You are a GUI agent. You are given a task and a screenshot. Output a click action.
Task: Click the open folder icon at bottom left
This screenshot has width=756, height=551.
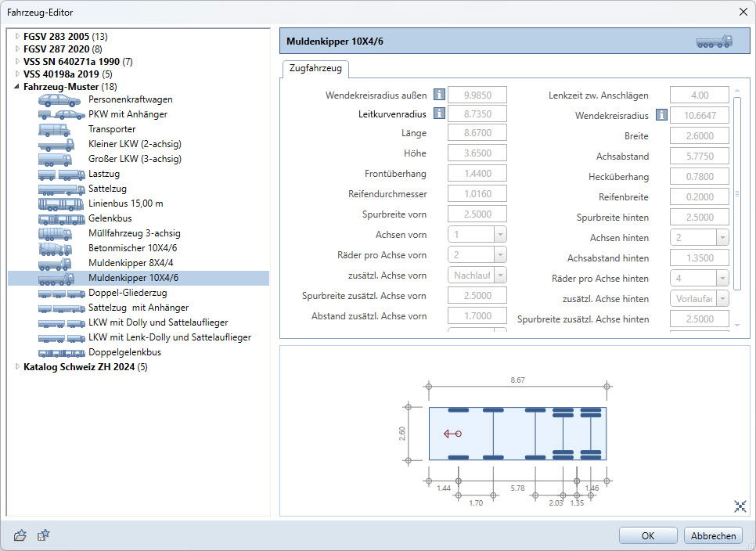[20, 535]
